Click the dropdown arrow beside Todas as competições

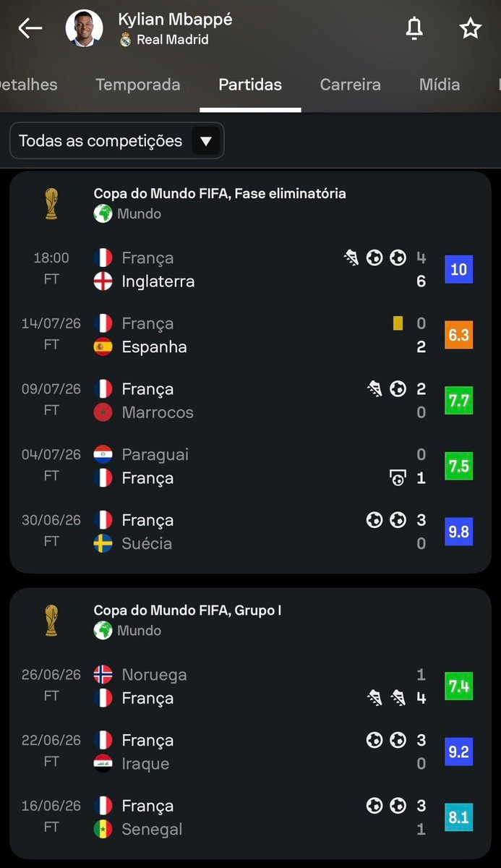206,141
